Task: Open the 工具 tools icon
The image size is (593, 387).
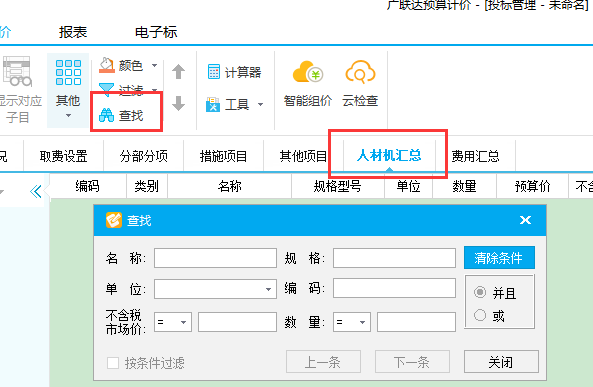Action: click(213, 104)
